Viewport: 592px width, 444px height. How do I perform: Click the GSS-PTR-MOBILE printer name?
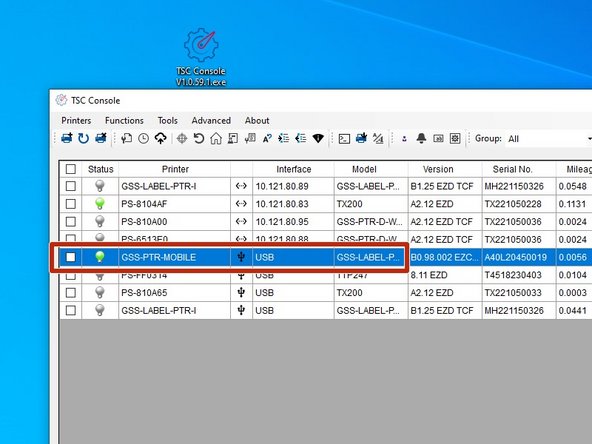click(x=159, y=257)
